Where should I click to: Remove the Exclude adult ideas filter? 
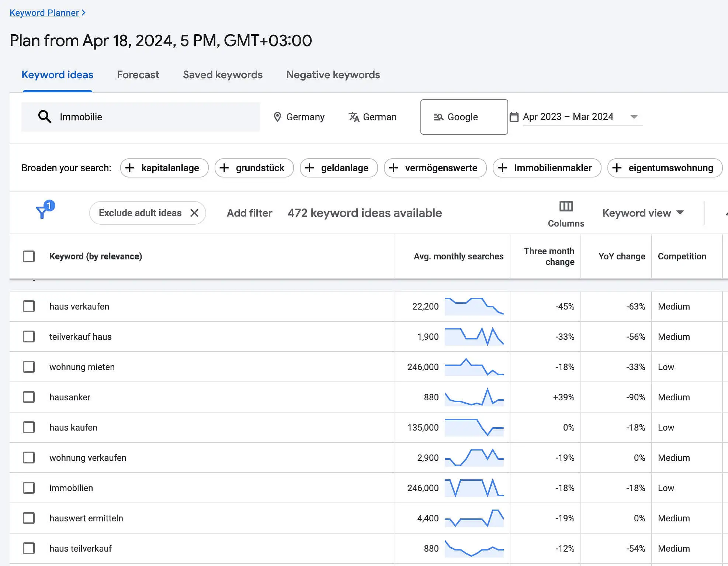[194, 213]
